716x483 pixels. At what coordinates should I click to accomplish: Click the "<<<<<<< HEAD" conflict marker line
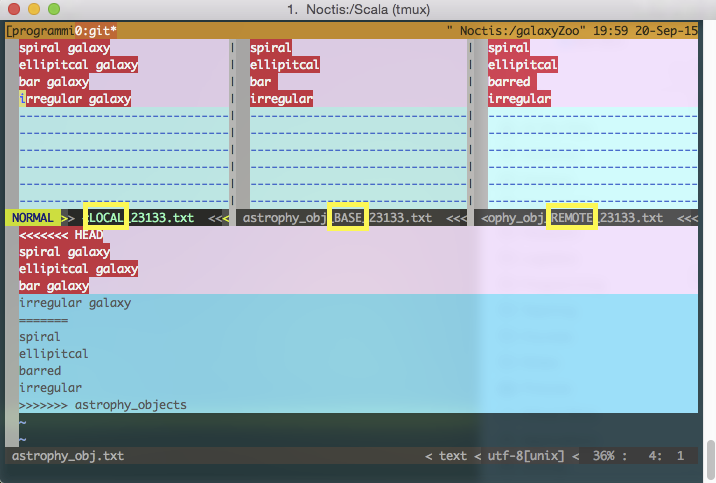(60, 235)
